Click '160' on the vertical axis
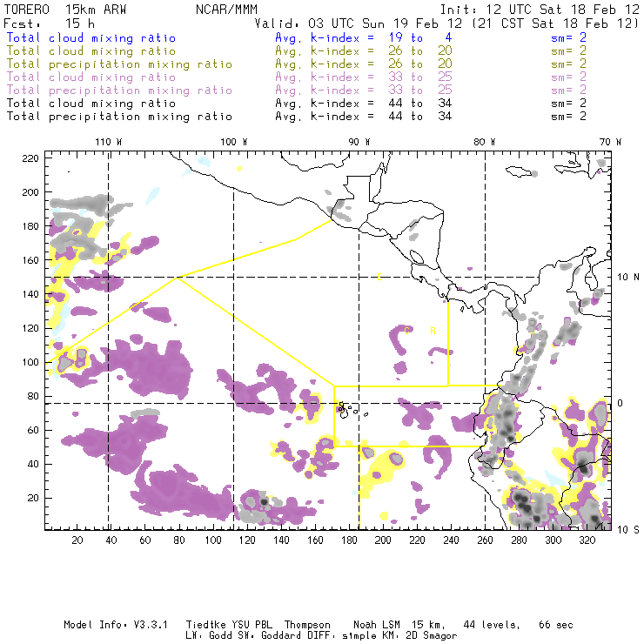Screen dimensions: 644x644 (x=30, y=260)
